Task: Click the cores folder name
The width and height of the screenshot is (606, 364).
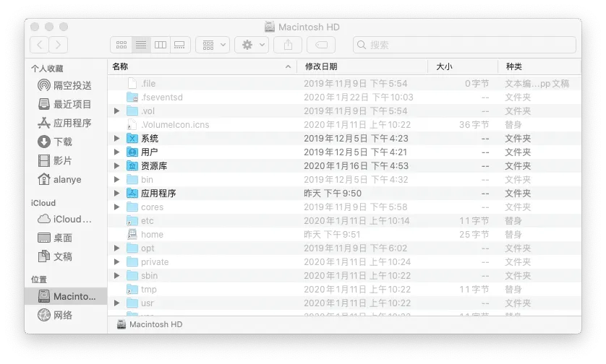Action: (153, 207)
